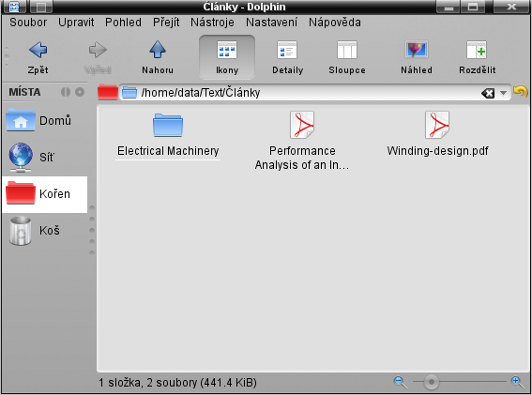The width and height of the screenshot is (532, 395).
Task: Open the red root folder path selector
Action: tap(108, 92)
